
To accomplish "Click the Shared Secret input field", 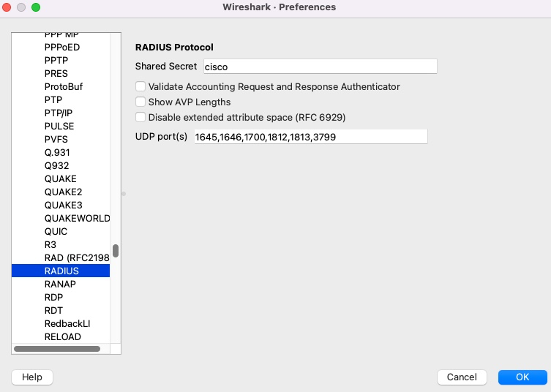I will click(x=320, y=67).
